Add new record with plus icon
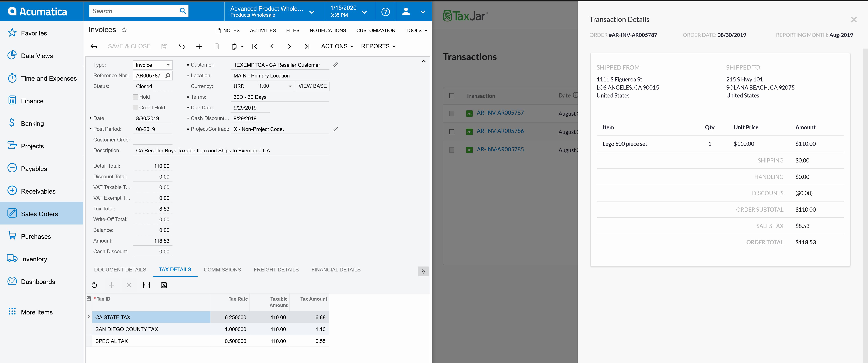868x363 pixels. (199, 47)
